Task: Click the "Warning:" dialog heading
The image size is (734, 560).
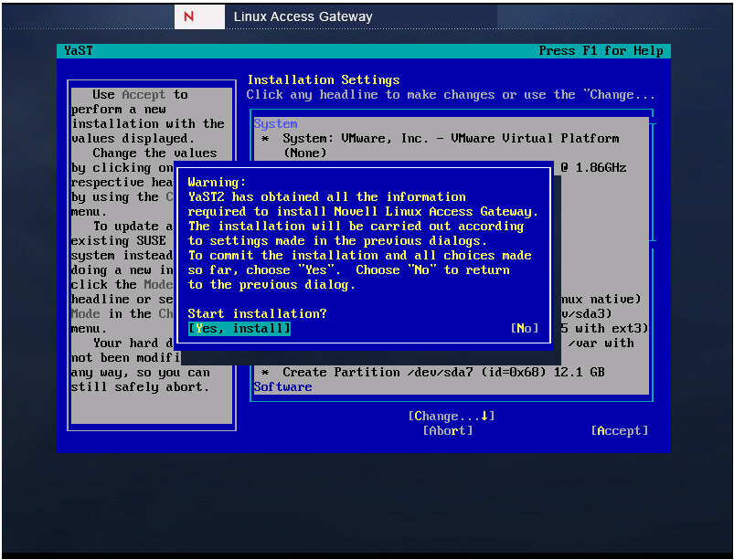Action: click(x=217, y=182)
